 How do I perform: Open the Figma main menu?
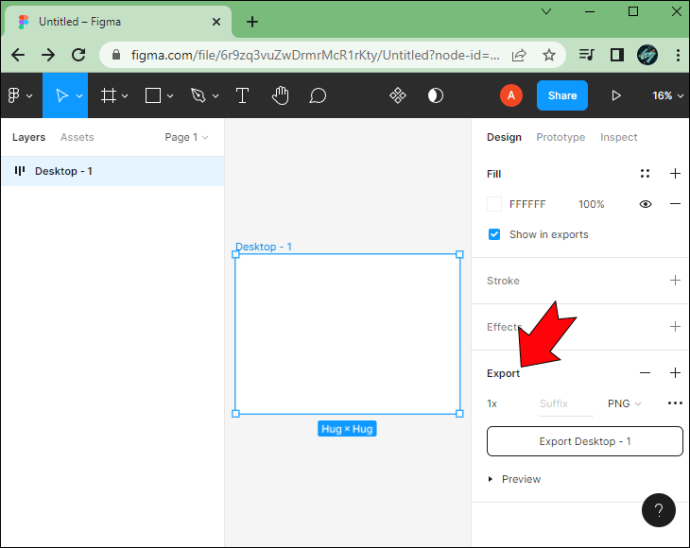click(20, 96)
